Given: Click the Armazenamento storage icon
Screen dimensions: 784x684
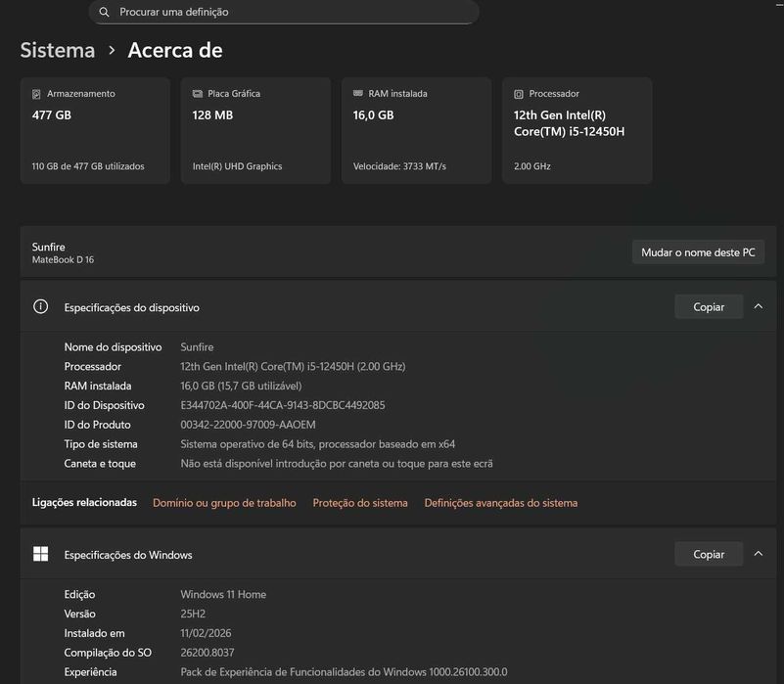Looking at the screenshot, I should [x=36, y=94].
